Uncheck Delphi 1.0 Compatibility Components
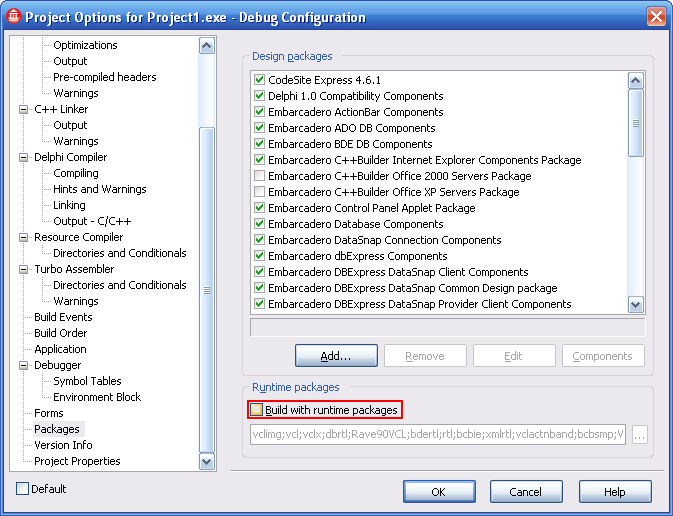The image size is (673, 516). pyautogui.click(x=259, y=96)
